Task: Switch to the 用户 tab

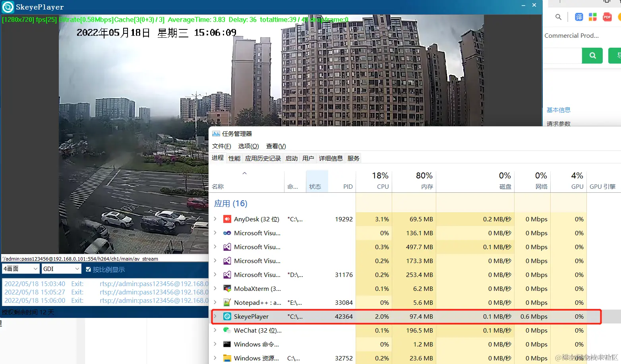Action: 308,158
